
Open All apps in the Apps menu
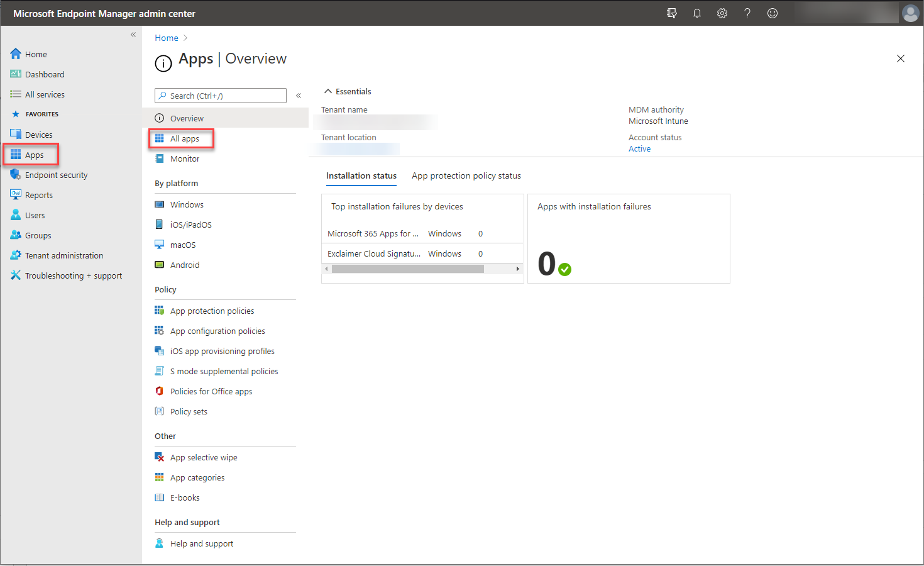(184, 139)
